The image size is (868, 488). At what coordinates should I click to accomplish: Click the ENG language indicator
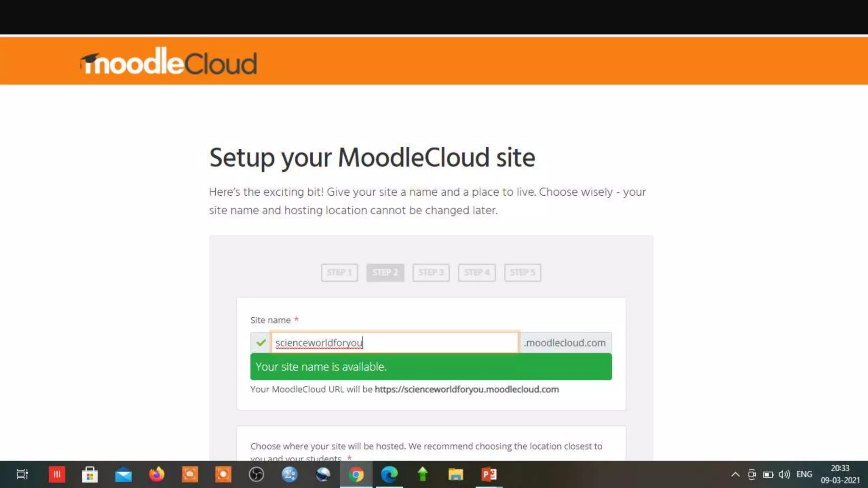pos(804,474)
